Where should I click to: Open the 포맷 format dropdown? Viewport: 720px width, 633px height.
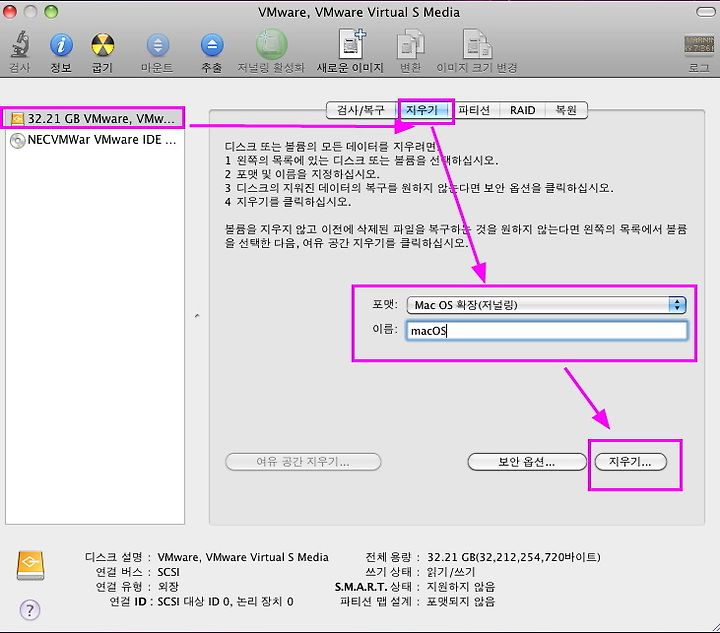click(x=546, y=305)
